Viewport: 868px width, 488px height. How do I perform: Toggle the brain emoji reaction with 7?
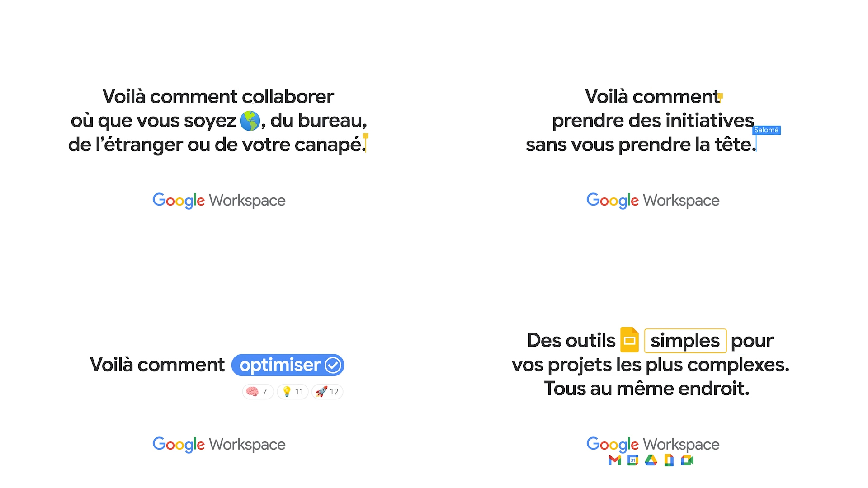click(258, 392)
